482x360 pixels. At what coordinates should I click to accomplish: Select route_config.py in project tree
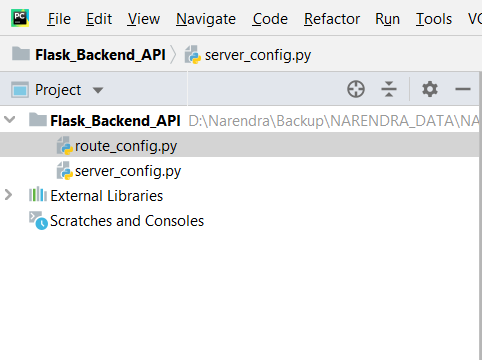pos(240,145)
